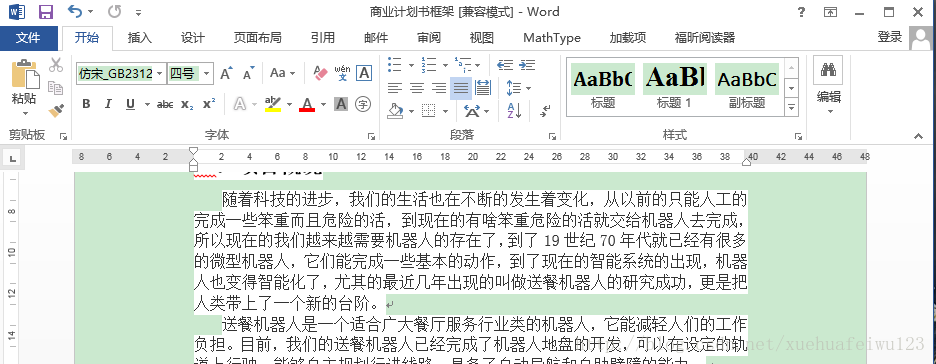Align text right

439,88
